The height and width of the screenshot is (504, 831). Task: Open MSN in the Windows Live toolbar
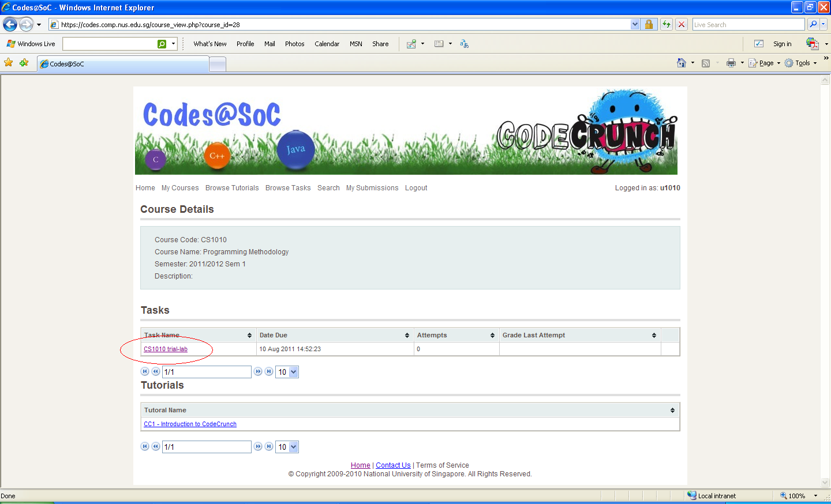coord(356,44)
